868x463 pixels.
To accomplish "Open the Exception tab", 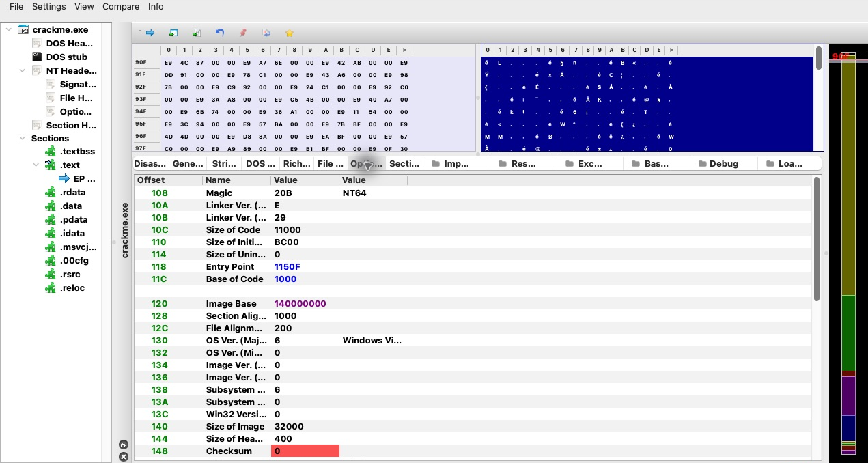I will (590, 164).
